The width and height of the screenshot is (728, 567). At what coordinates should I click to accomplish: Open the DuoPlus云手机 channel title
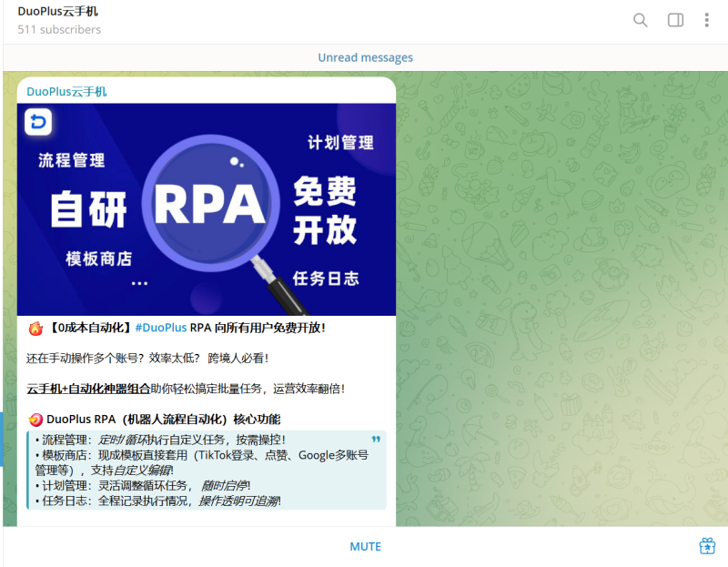tap(57, 11)
